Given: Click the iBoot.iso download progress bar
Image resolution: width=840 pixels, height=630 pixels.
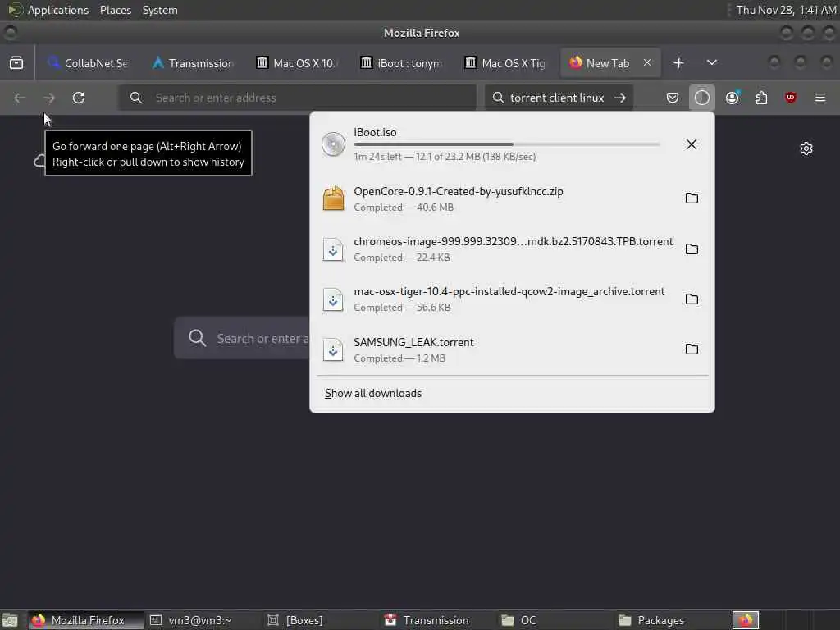Looking at the screenshot, I should click(x=507, y=144).
